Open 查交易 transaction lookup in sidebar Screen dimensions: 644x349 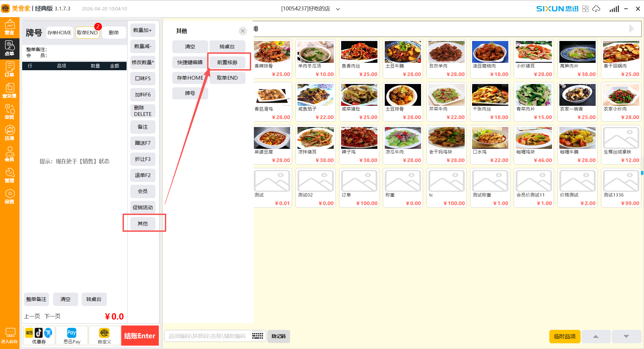click(9, 91)
